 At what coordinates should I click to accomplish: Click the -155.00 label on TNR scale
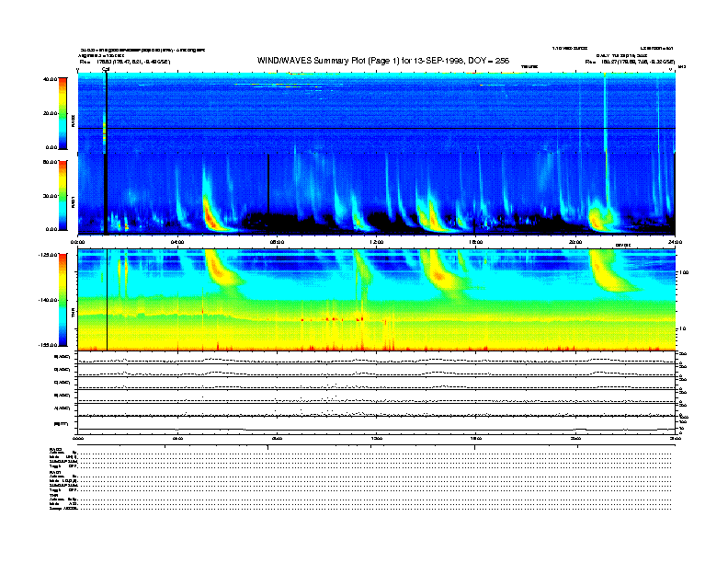point(49,345)
